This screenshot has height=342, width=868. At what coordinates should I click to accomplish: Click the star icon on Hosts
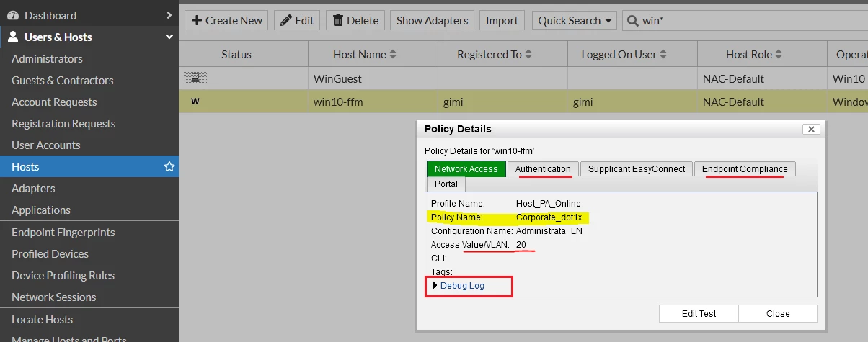169,166
